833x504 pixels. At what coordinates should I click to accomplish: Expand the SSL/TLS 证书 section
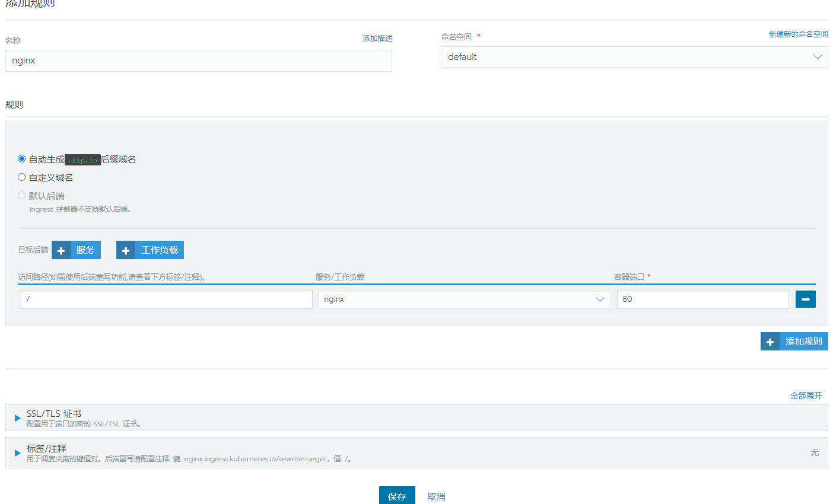(416, 418)
